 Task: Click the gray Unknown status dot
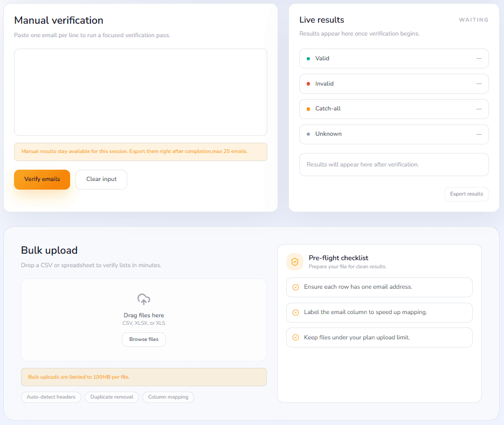coord(308,134)
